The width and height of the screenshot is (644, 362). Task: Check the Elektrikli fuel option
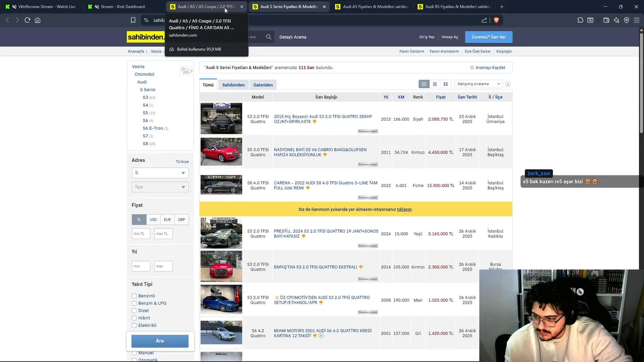(x=134, y=325)
